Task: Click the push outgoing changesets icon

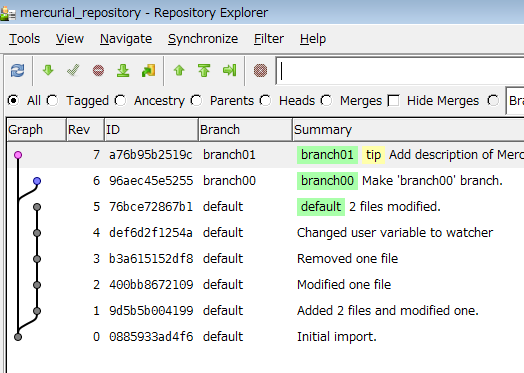Action: (x=204, y=70)
